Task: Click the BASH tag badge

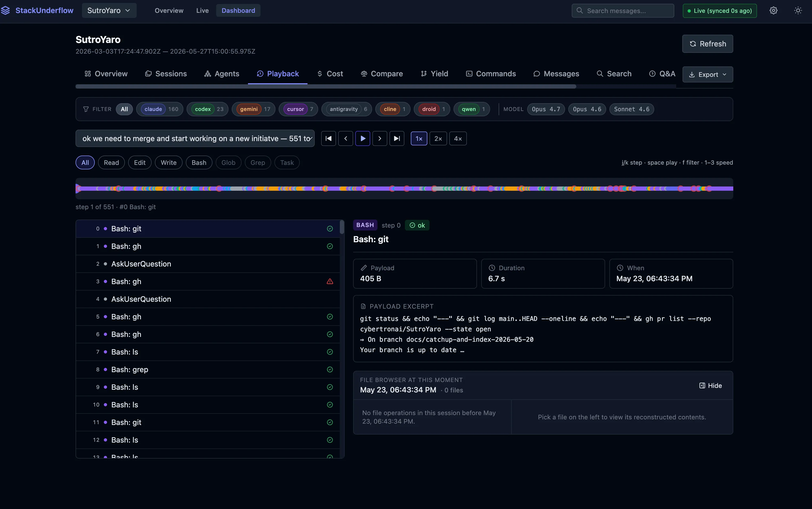Action: (x=365, y=225)
